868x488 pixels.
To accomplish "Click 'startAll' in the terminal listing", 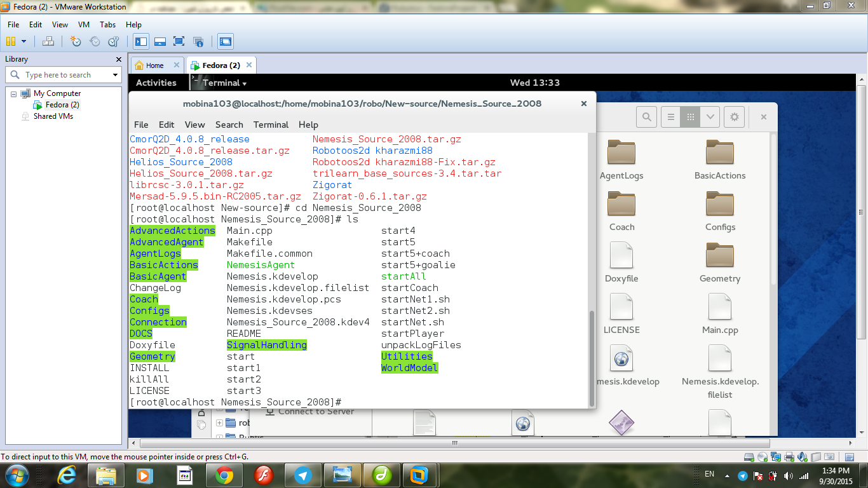I will pos(403,276).
